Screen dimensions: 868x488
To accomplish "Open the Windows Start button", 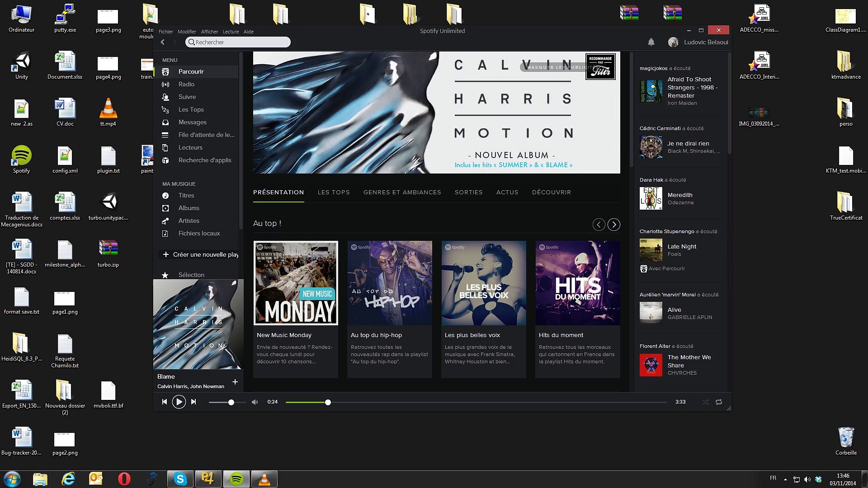I will (x=12, y=479).
